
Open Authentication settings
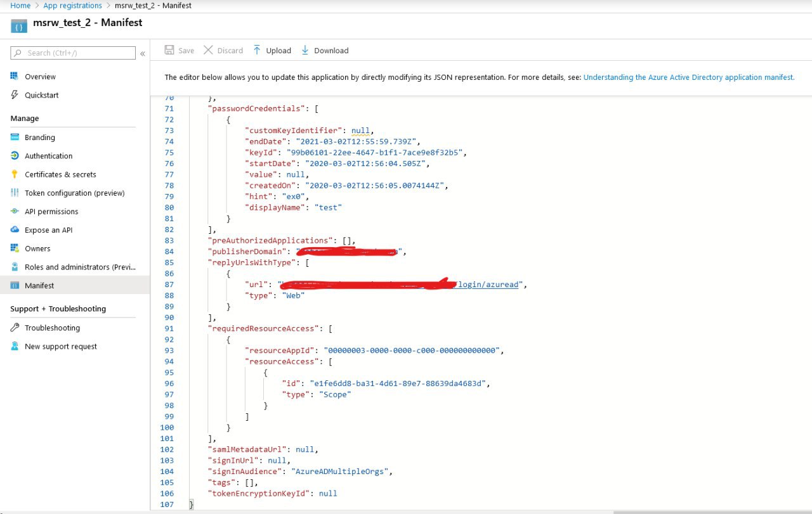pos(48,156)
